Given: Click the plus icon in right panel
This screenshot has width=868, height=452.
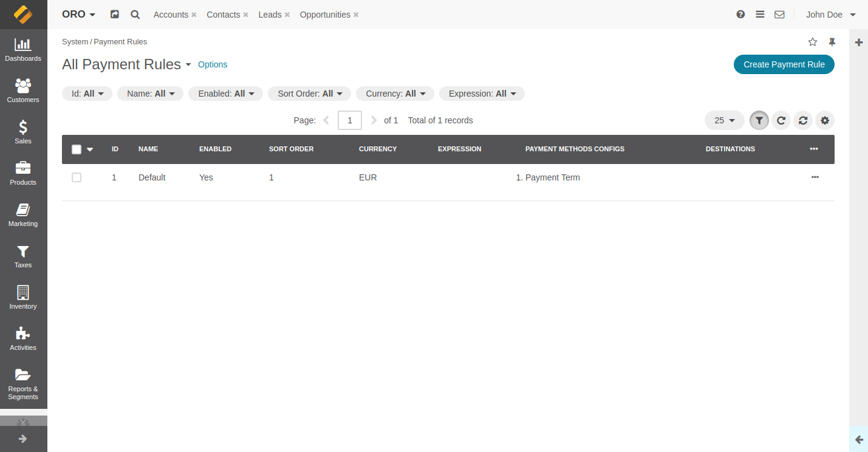Looking at the screenshot, I should (x=859, y=42).
